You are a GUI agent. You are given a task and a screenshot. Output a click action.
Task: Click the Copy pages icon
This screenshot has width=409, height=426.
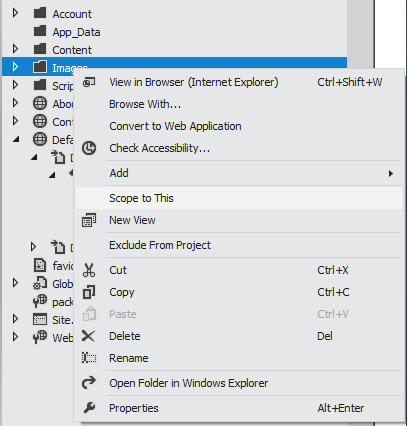click(x=89, y=292)
